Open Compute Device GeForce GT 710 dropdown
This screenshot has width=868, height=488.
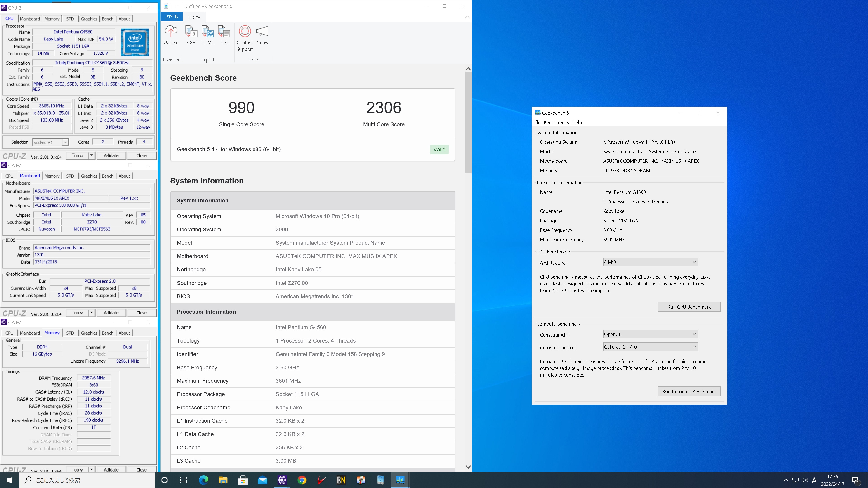point(650,347)
